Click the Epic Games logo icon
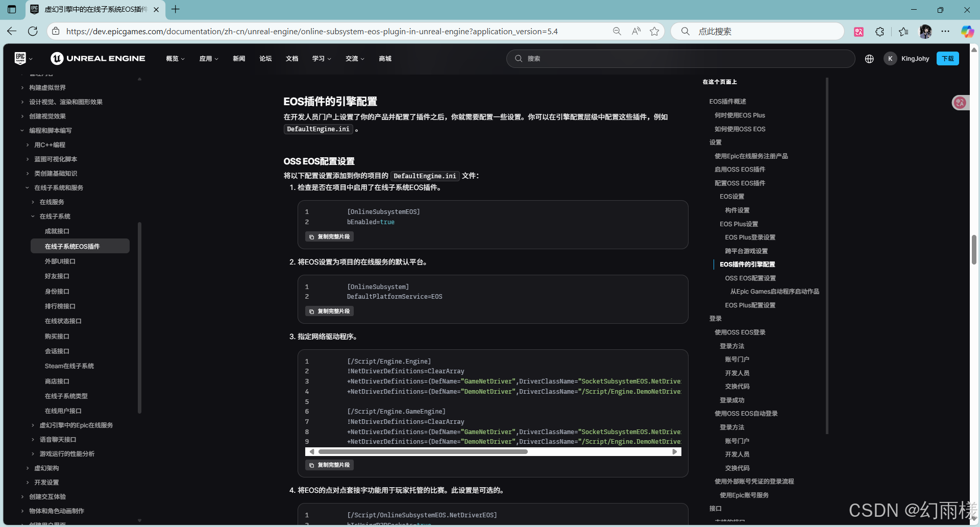Screen dimensions: 980x527 (20, 59)
